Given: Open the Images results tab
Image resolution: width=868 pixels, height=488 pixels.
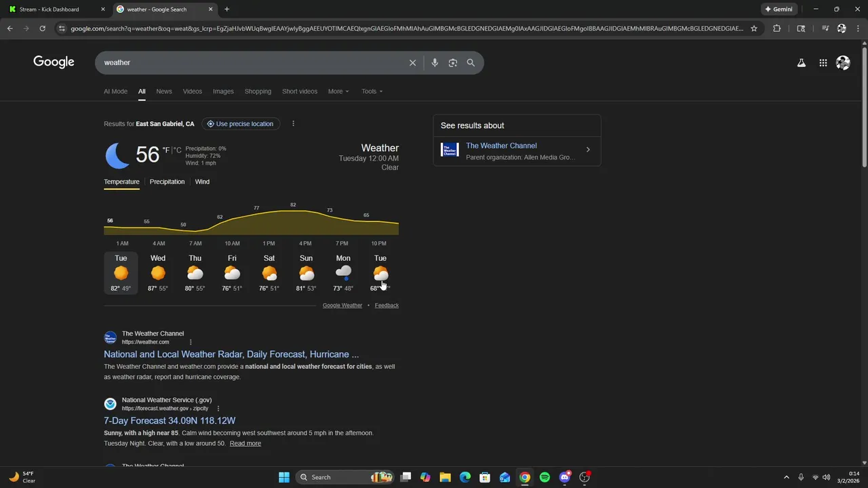Looking at the screenshot, I should 223,91.
